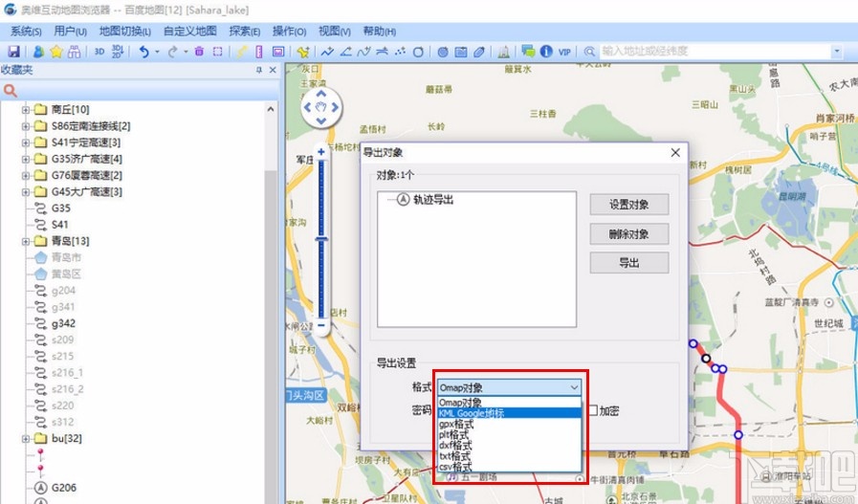Click the purple trash delete icon
The image size is (858, 504).
click(x=199, y=52)
